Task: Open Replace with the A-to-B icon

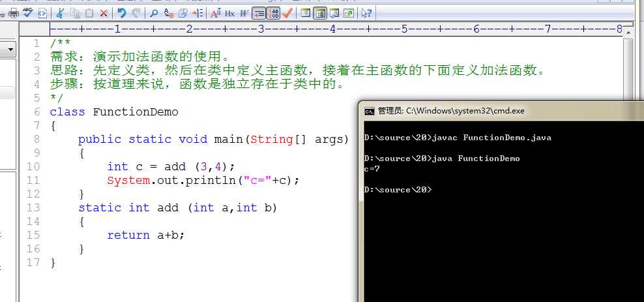Action: coord(168,14)
